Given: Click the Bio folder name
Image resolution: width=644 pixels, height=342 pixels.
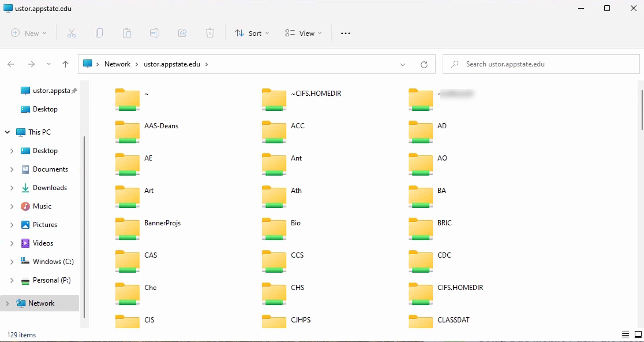Looking at the screenshot, I should [x=296, y=223].
